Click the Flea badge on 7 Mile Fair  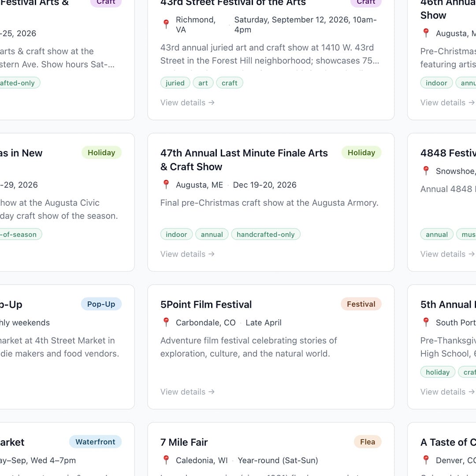(368, 442)
